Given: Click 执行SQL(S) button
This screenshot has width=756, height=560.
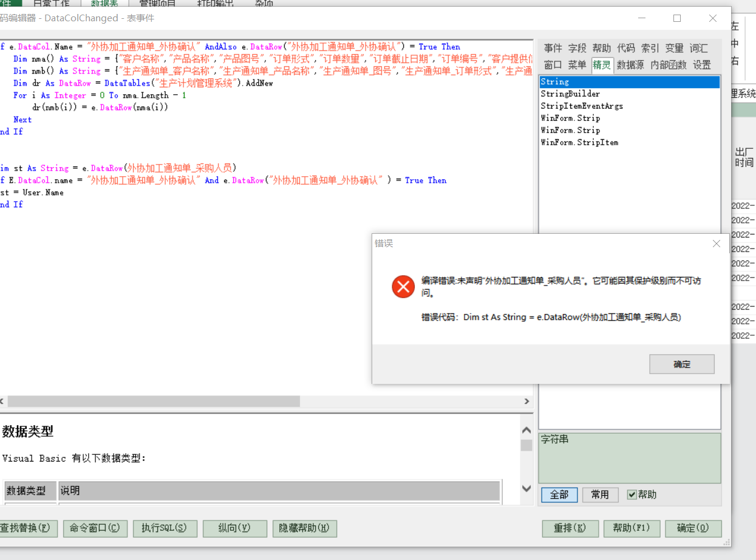Looking at the screenshot, I should pyautogui.click(x=165, y=528).
